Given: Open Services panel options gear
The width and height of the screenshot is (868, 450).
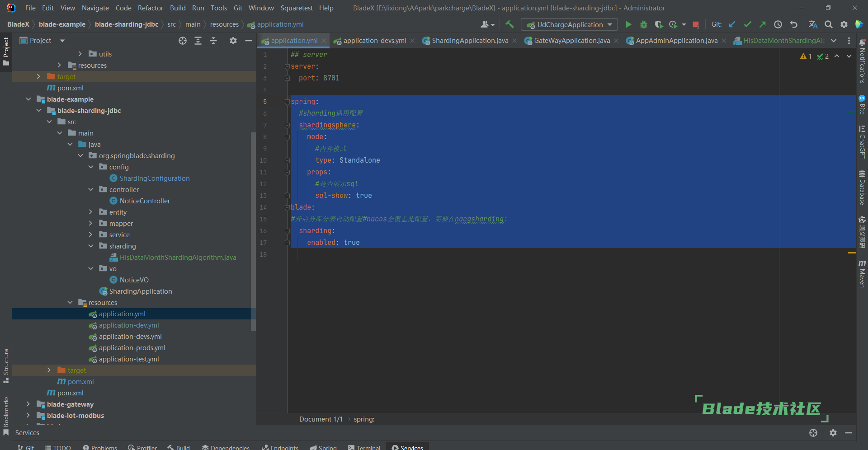Looking at the screenshot, I should tap(833, 433).
